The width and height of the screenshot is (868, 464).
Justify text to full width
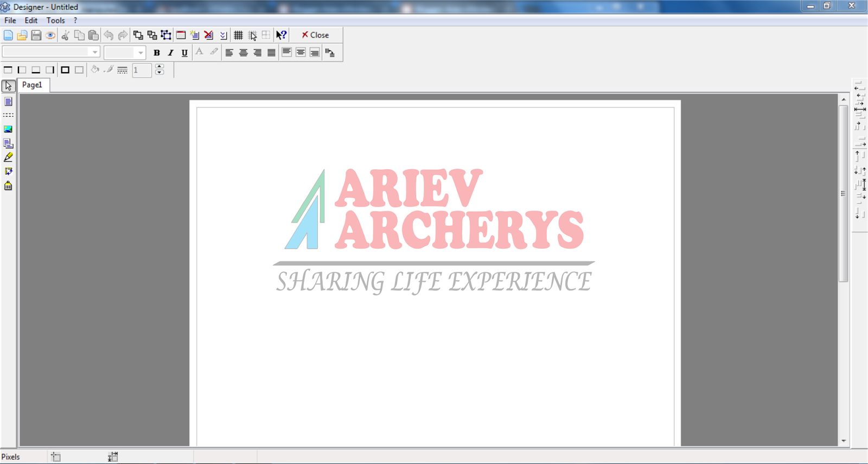272,53
